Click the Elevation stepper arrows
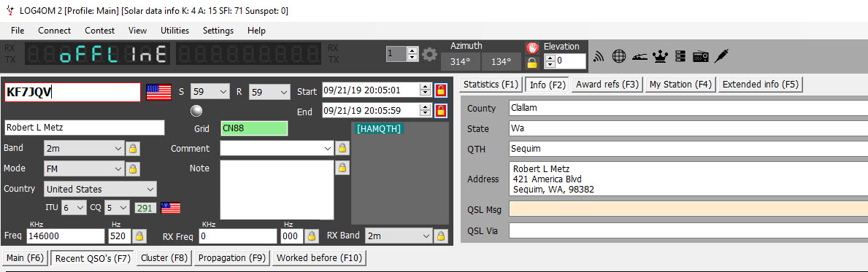The width and height of the screenshot is (868, 272). (549, 61)
